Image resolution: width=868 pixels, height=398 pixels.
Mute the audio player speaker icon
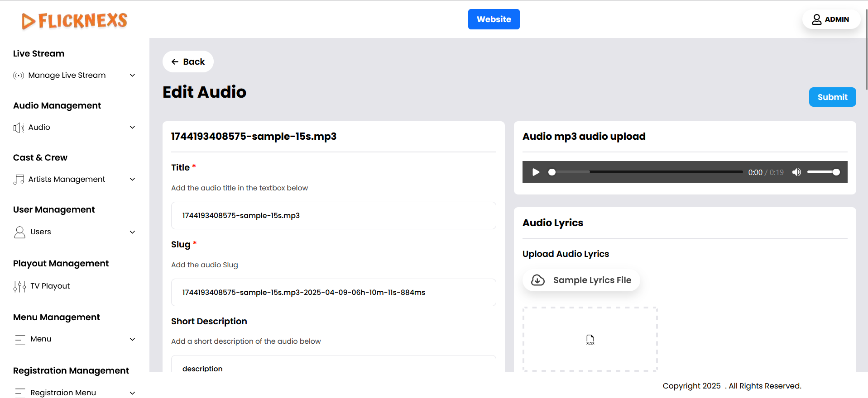pyautogui.click(x=796, y=172)
